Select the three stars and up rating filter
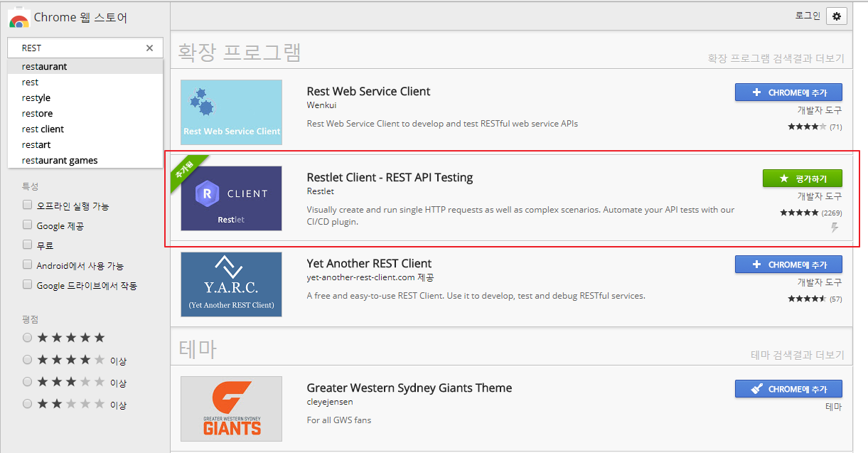Image resolution: width=868 pixels, height=453 pixels. pos(28,382)
